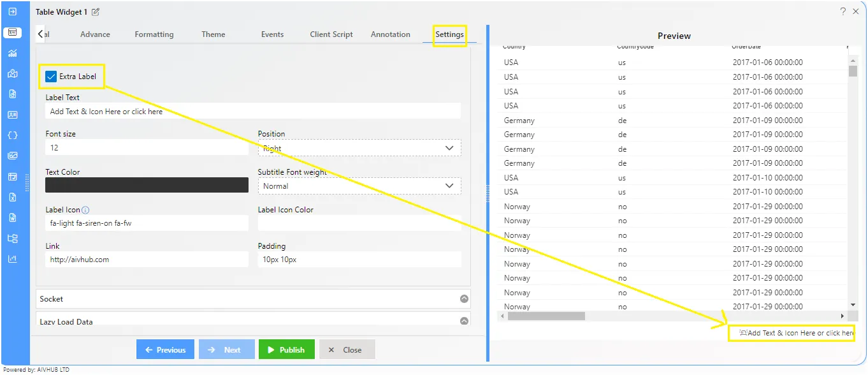Select the Settings tab
The image size is (868, 375).
pyautogui.click(x=449, y=34)
